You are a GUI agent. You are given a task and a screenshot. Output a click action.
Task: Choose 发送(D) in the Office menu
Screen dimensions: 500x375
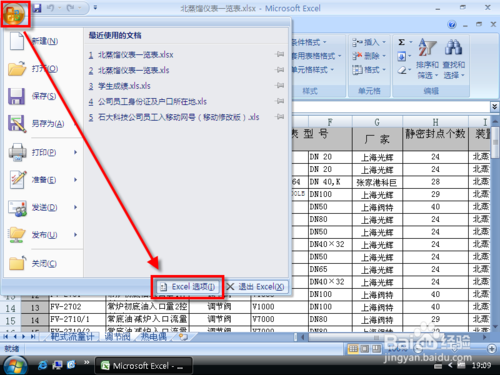point(43,207)
